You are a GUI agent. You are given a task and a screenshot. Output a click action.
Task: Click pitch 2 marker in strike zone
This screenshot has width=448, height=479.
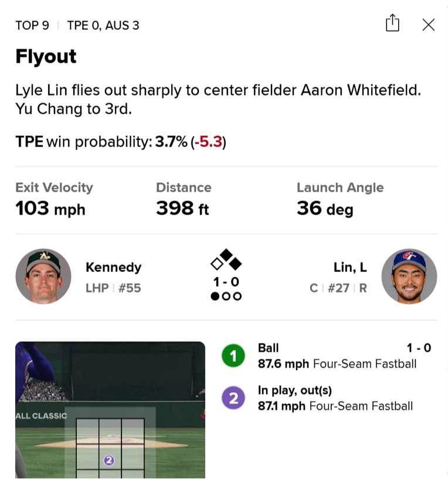pyautogui.click(x=108, y=460)
